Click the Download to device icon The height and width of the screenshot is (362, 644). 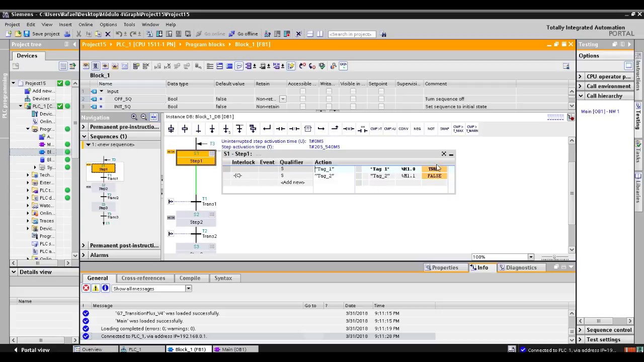159,34
